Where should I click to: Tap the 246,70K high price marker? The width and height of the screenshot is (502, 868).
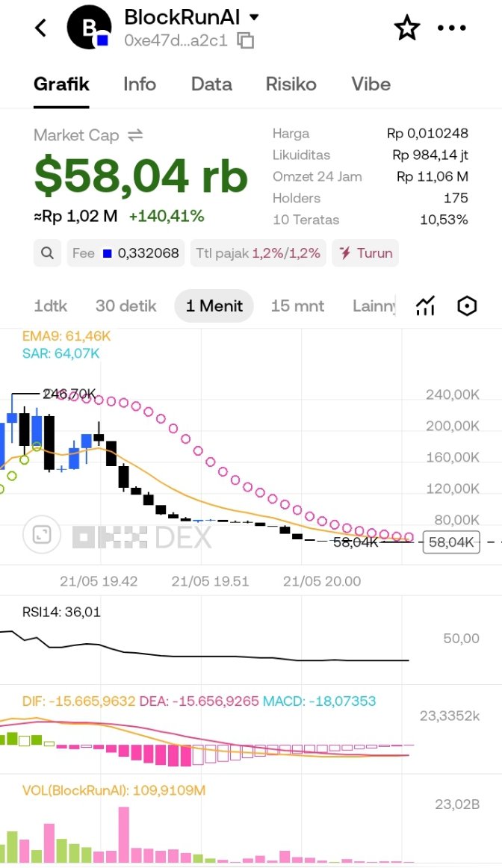click(69, 394)
